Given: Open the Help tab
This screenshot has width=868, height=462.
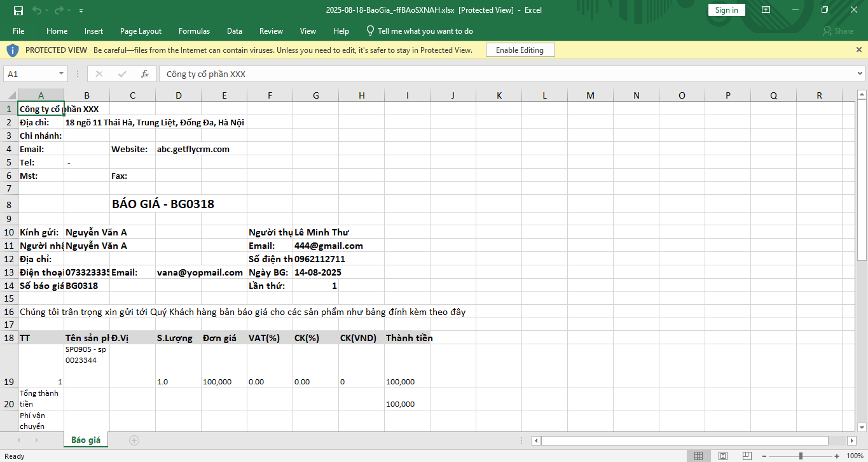Looking at the screenshot, I should point(341,31).
